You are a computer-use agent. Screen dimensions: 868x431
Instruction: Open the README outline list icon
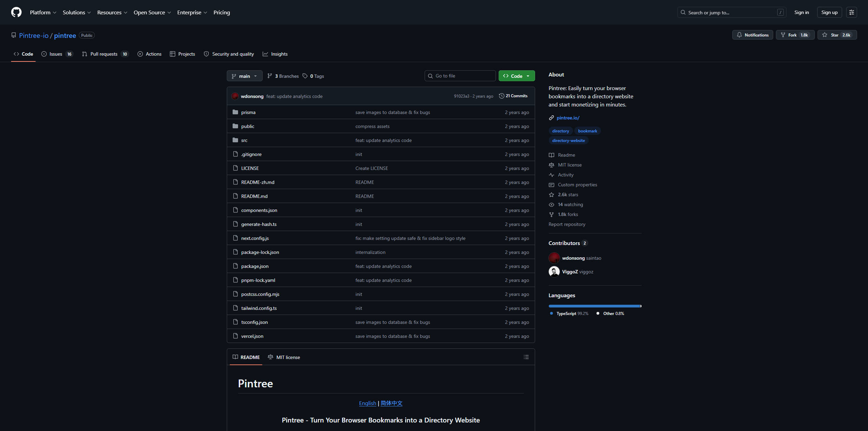click(x=526, y=357)
